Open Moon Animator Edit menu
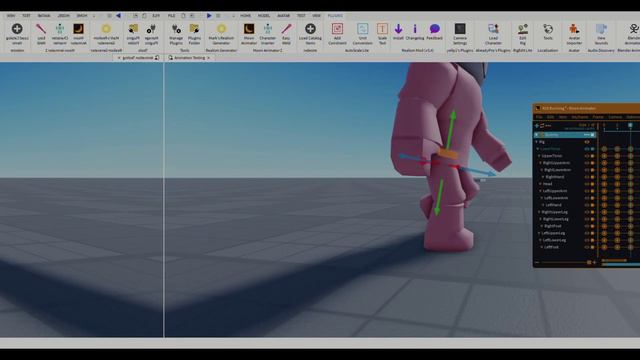The image size is (640, 360). point(550,117)
